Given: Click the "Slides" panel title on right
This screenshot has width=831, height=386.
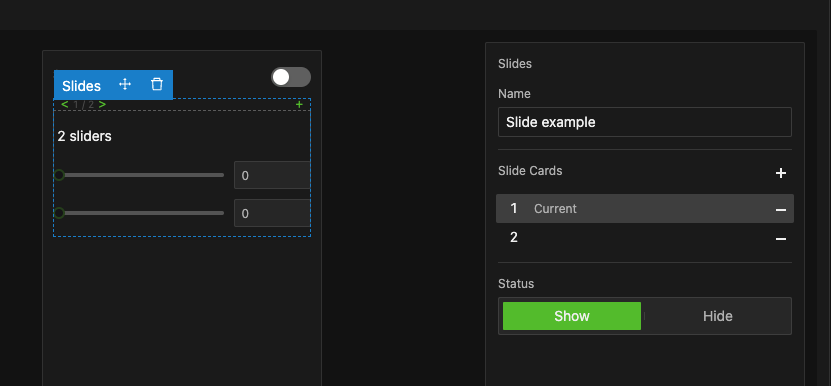Looking at the screenshot, I should pos(515,64).
